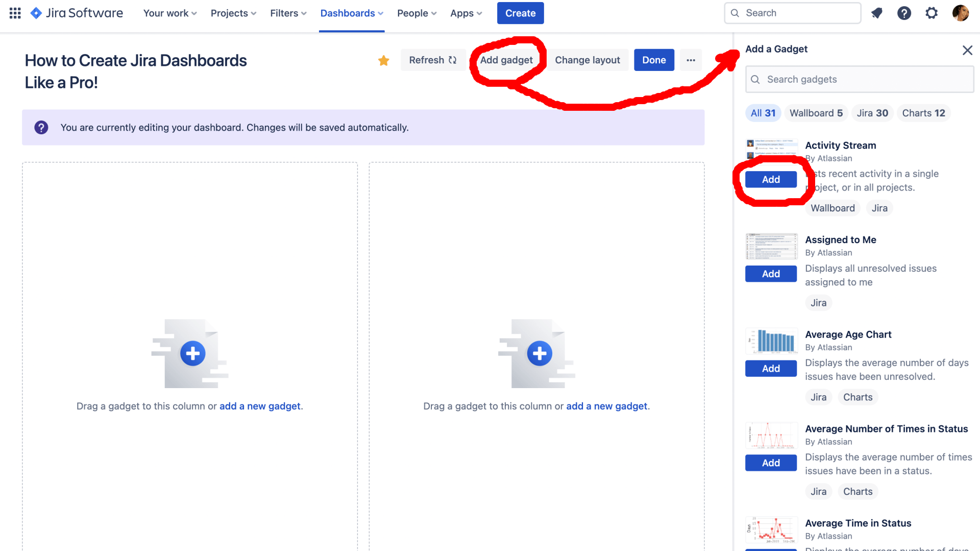This screenshot has width=980, height=551.
Task: Click the info icon in editing banner
Action: point(41,128)
